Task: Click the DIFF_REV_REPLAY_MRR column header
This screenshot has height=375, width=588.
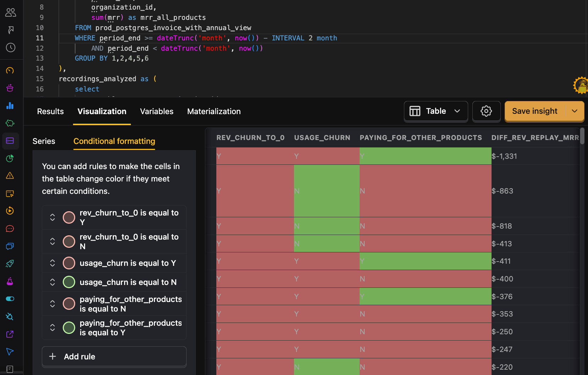Action: coord(535,138)
